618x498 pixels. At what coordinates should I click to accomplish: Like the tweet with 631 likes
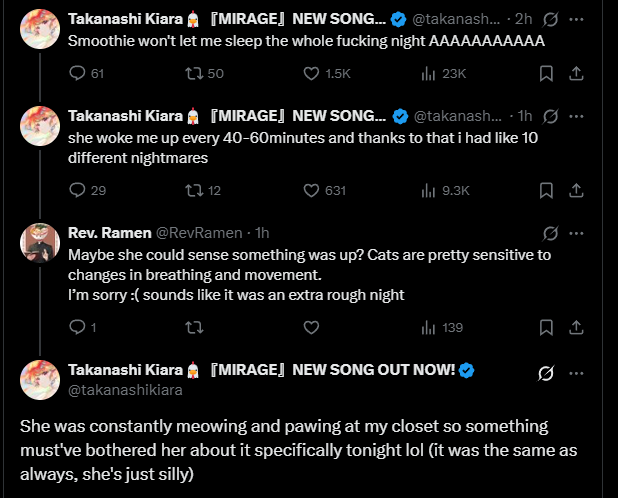tap(311, 190)
